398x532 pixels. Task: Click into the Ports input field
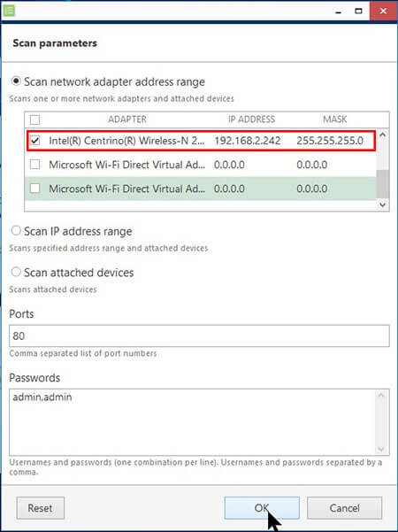(x=199, y=335)
